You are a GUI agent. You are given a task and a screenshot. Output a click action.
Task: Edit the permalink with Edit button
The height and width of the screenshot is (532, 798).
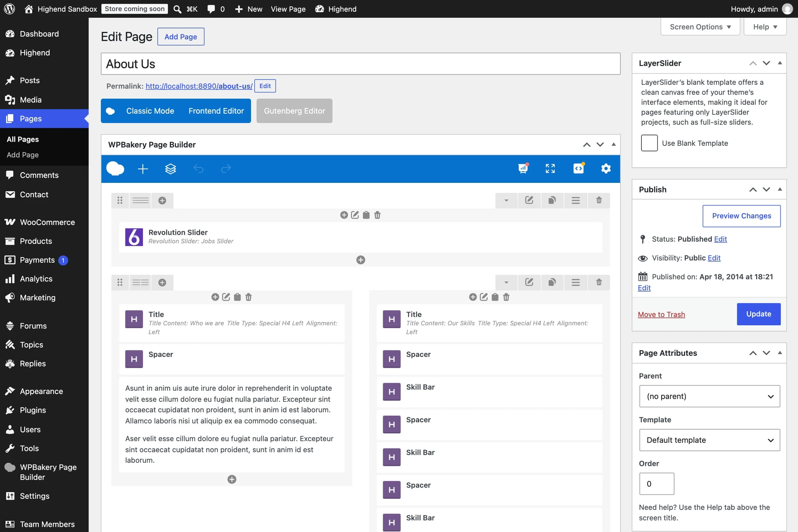click(x=265, y=86)
